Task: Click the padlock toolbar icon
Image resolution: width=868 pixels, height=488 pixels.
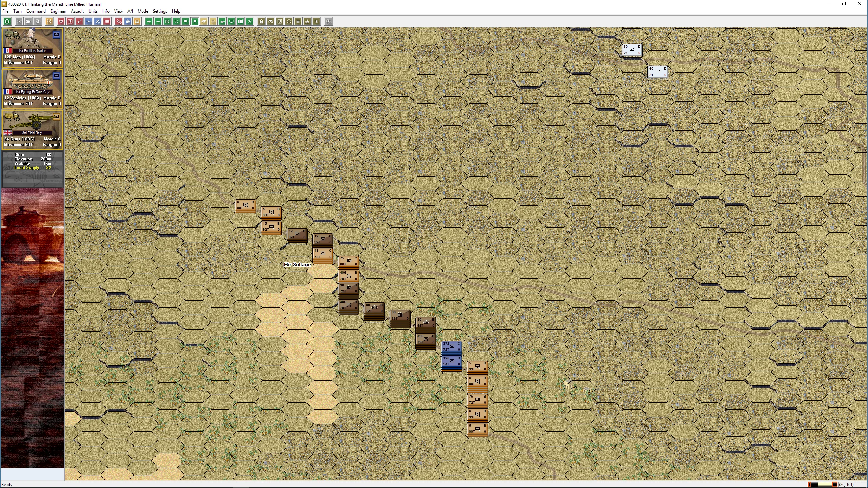Action: click(261, 21)
